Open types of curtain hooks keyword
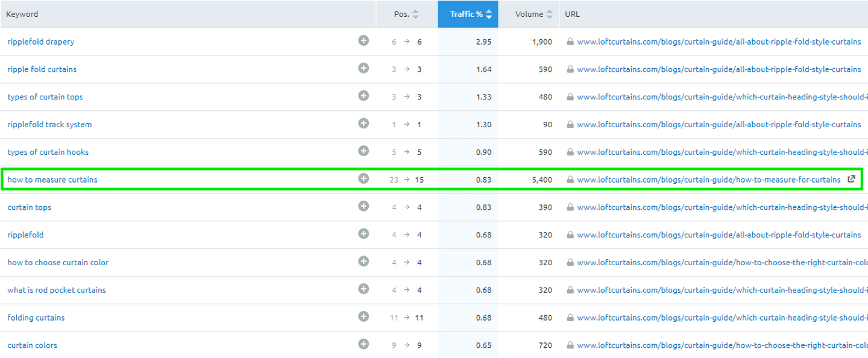 tap(48, 152)
